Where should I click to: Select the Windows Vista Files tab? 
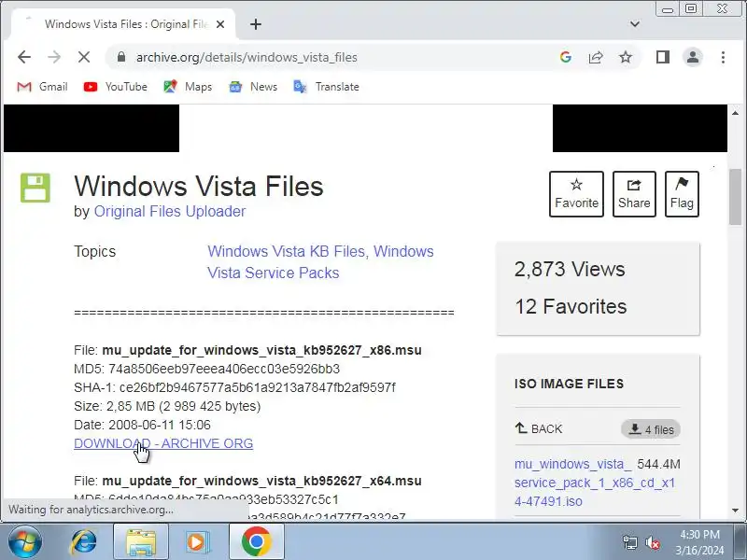(x=123, y=24)
